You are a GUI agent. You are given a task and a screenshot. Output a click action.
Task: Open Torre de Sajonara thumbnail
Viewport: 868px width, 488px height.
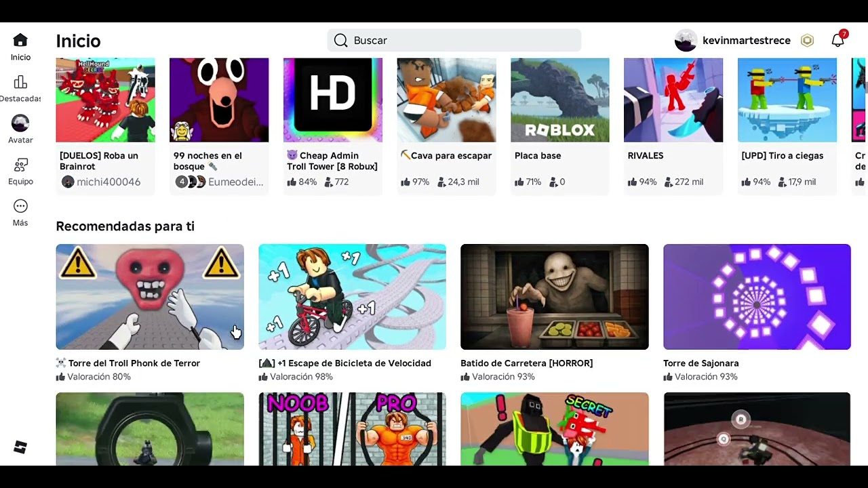[757, 297]
